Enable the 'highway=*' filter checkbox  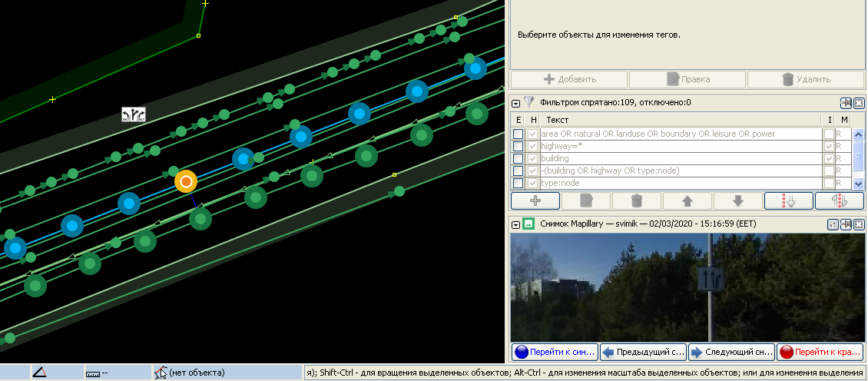coord(519,146)
